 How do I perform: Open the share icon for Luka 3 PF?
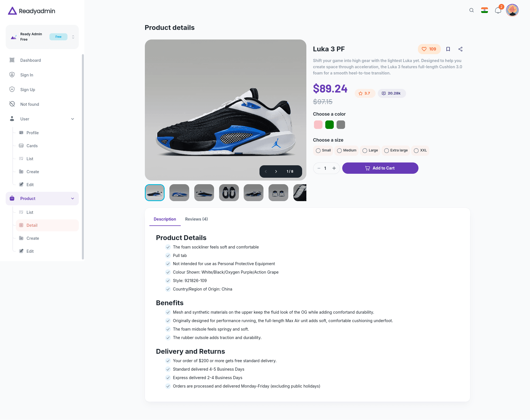click(x=460, y=49)
